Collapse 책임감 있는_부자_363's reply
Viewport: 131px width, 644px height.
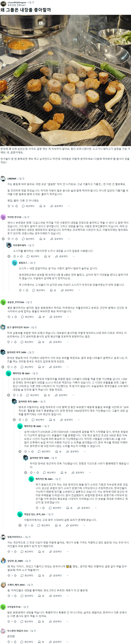click(x=20, y=525)
